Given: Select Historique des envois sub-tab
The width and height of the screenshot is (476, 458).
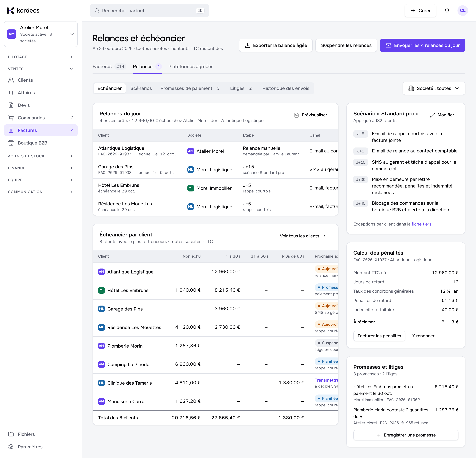Looking at the screenshot, I should pyautogui.click(x=286, y=88).
